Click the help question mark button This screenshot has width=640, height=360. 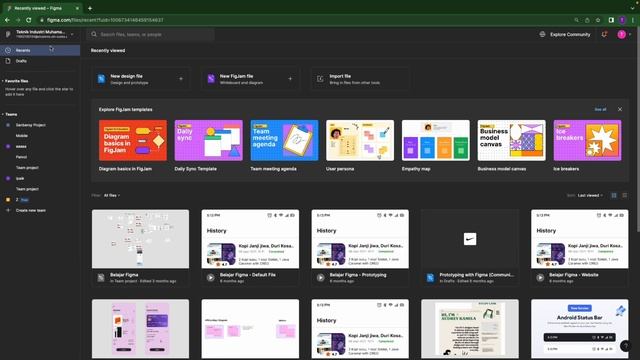point(625,346)
